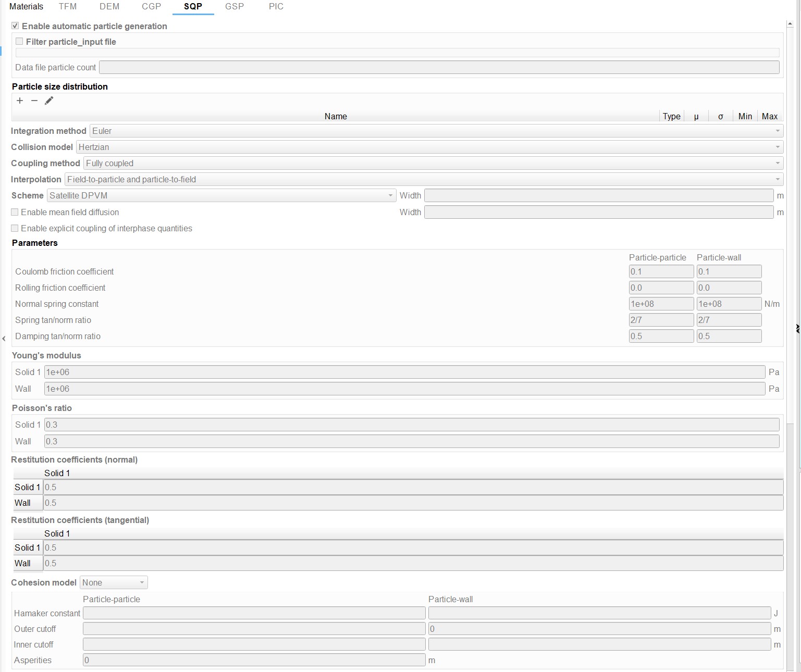Click the remove distribution minus icon
The image size is (801, 672).
click(34, 101)
